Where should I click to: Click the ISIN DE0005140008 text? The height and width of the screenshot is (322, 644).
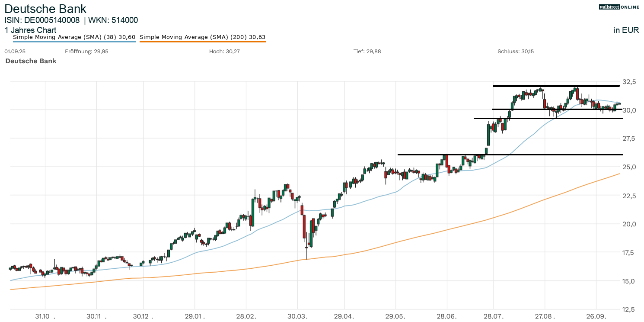click(x=42, y=20)
